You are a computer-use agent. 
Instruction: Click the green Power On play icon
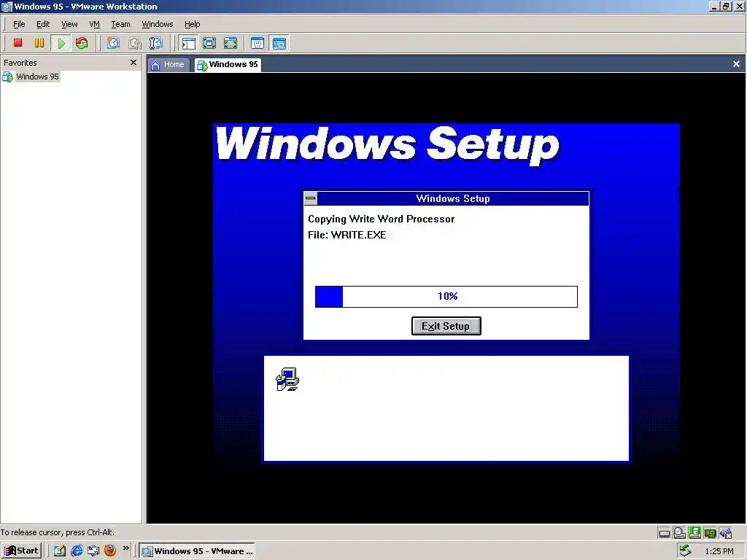(x=61, y=43)
